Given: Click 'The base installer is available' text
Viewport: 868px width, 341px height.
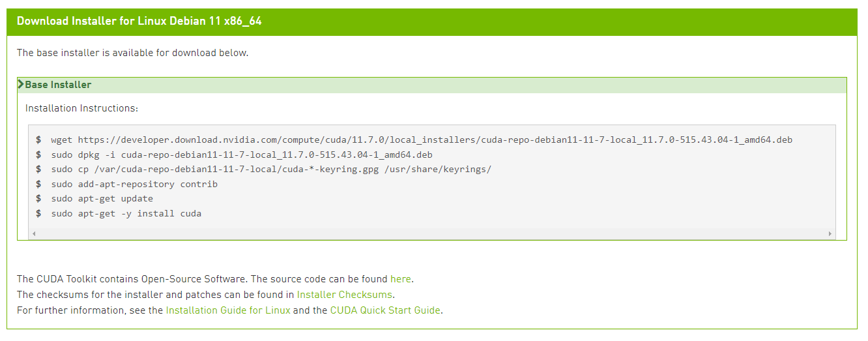Looking at the screenshot, I should tap(132, 53).
